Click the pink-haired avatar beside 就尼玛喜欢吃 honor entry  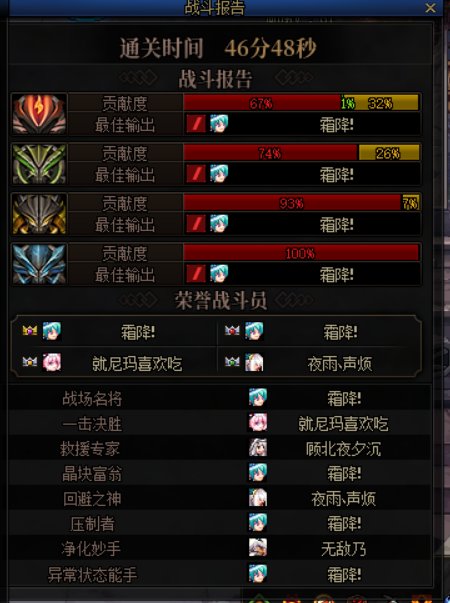click(x=52, y=362)
